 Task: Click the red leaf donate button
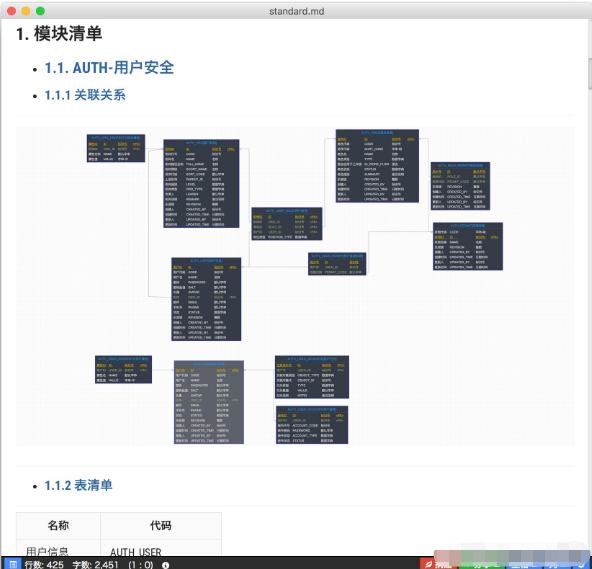pos(438,564)
